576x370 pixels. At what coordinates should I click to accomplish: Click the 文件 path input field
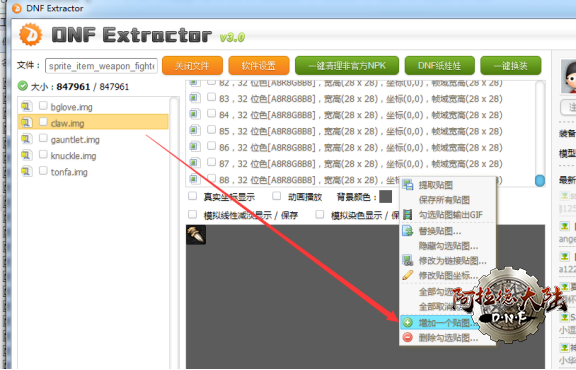tap(101, 66)
